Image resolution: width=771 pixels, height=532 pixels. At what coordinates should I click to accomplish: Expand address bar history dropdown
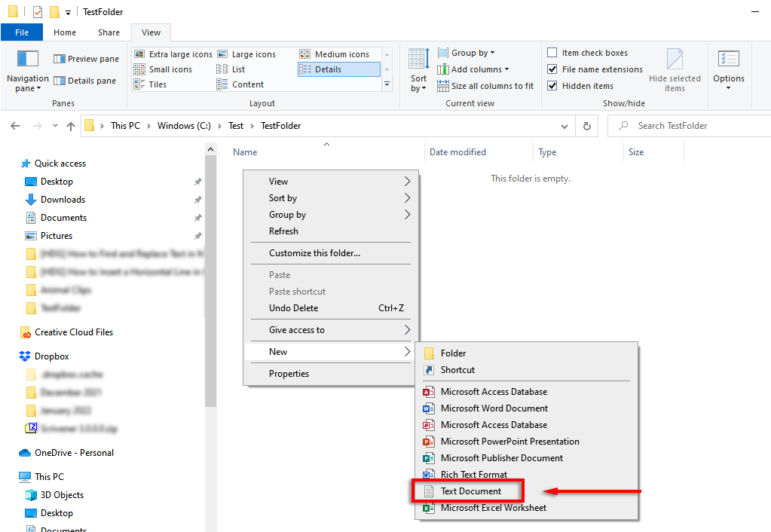point(564,127)
